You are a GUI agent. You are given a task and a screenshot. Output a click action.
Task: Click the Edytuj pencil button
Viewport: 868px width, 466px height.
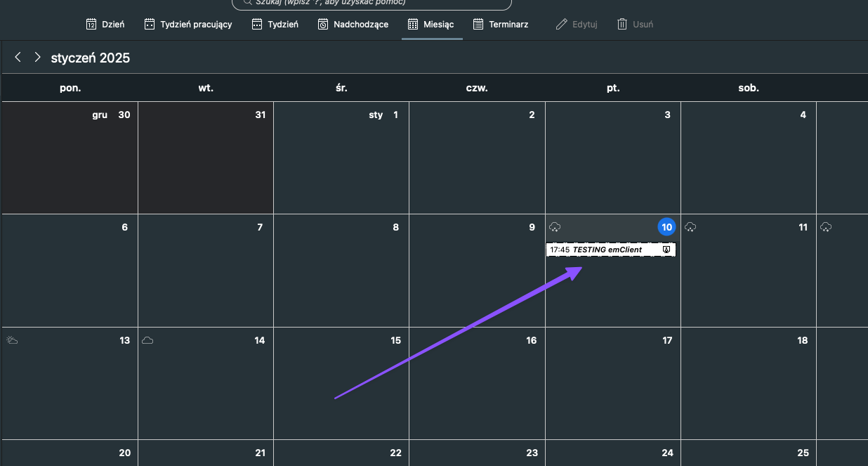click(x=576, y=25)
